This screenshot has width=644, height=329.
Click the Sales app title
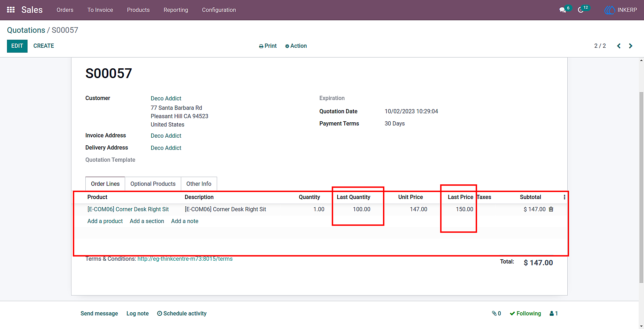(32, 10)
